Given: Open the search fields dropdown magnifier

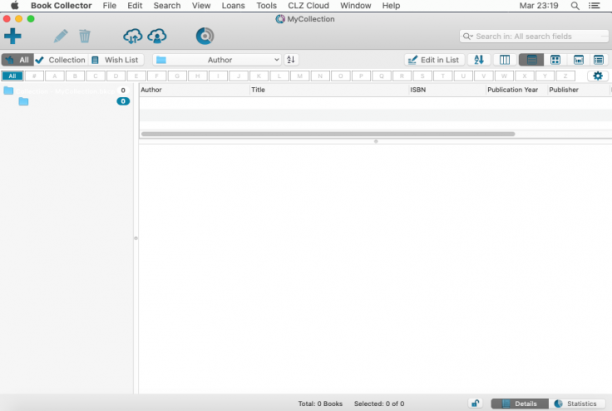Looking at the screenshot, I should click(x=468, y=36).
